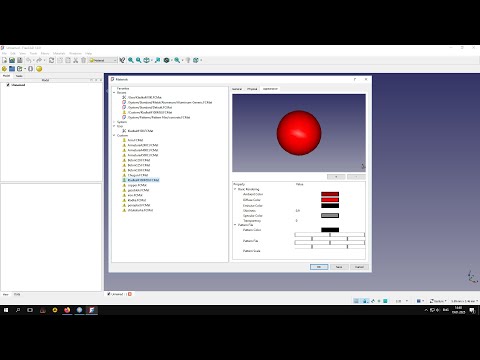This screenshot has height=360, width=480.
Task: Open the Undo history dropdown arrow
Action: 34,60
